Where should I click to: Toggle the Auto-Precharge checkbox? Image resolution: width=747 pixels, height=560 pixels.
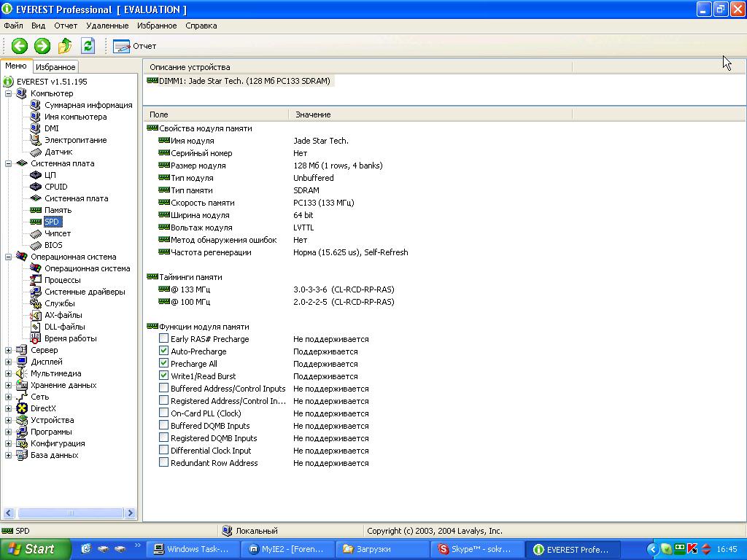point(163,351)
